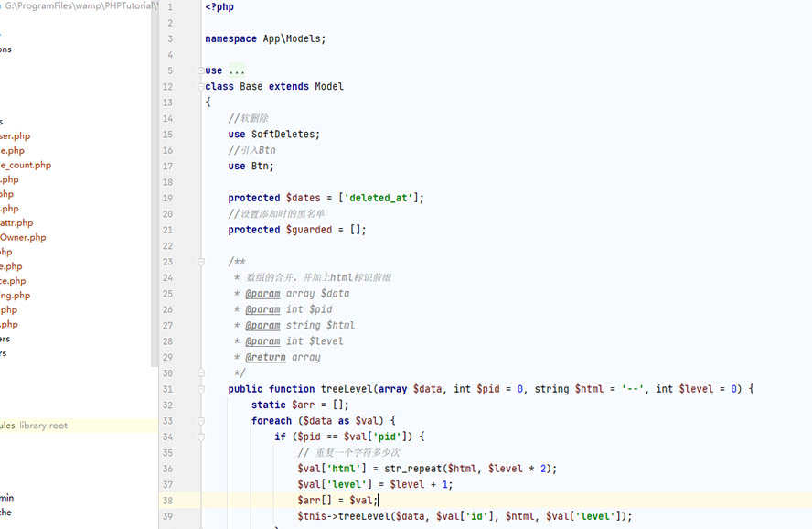Click line number 38 in the gutter
The image size is (812, 529).
coord(168,501)
